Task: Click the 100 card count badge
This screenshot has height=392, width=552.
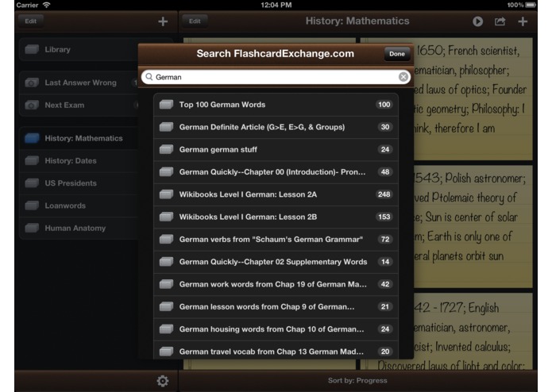Action: [384, 105]
